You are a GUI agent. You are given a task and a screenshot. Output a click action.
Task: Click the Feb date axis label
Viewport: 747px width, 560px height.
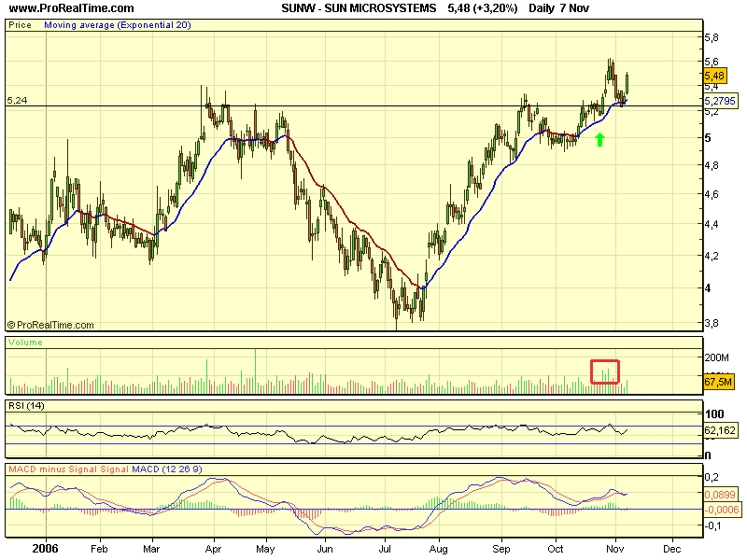pyautogui.click(x=99, y=549)
